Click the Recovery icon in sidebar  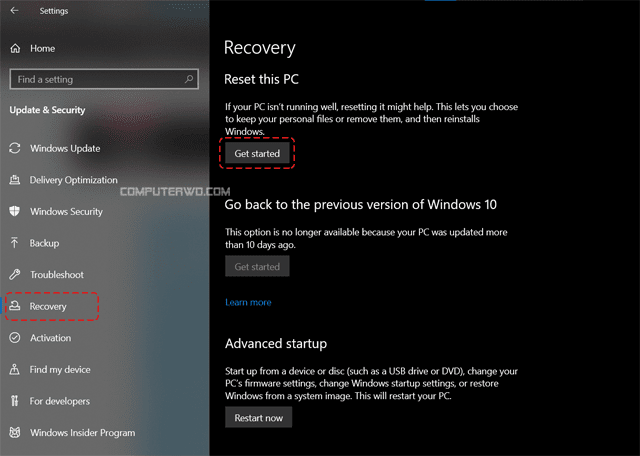click(15, 306)
